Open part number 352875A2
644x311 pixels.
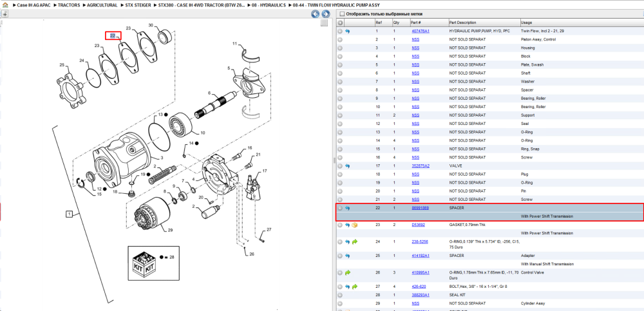(421, 166)
